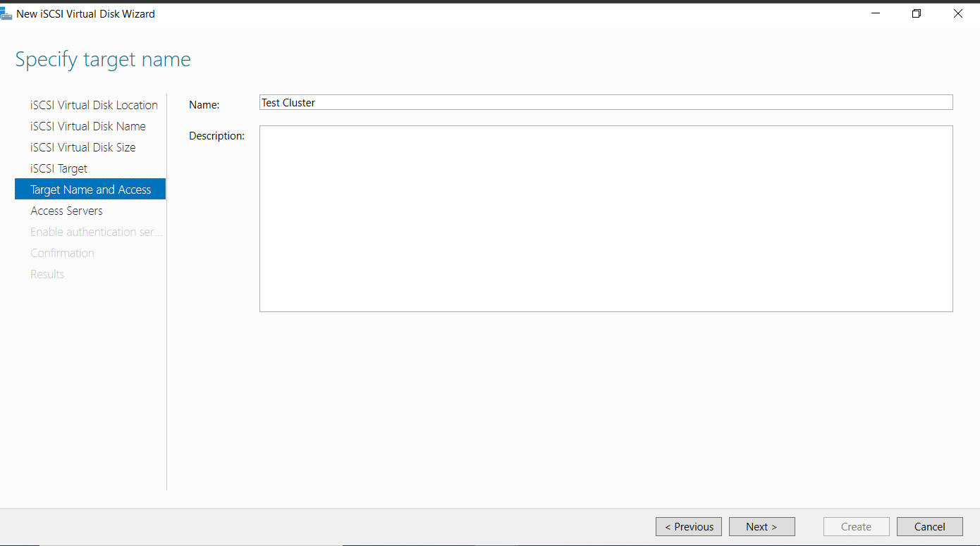This screenshot has height=546, width=980.
Task: Proceed with the Next button
Action: [x=761, y=526]
